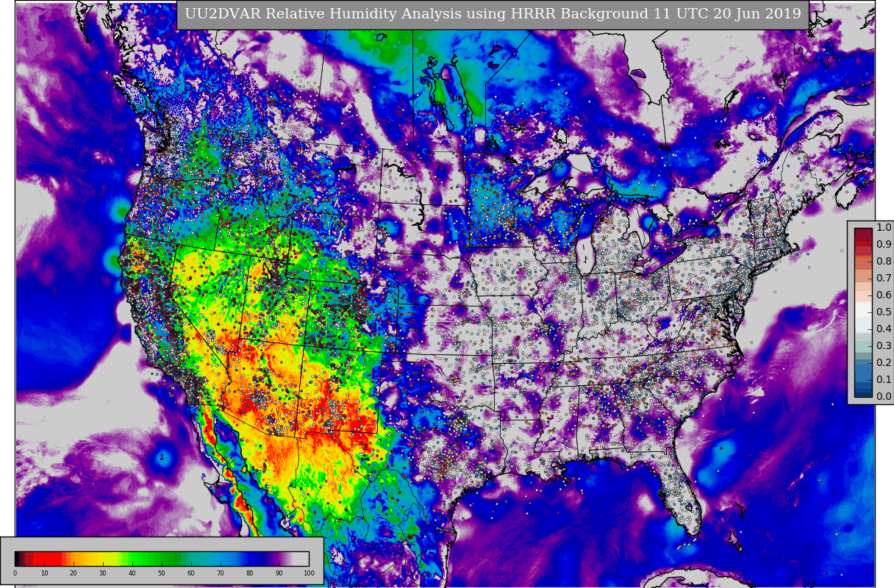Click the 10 tick label on humidity colorbar
This screenshot has height=588, width=894.
[x=44, y=573]
